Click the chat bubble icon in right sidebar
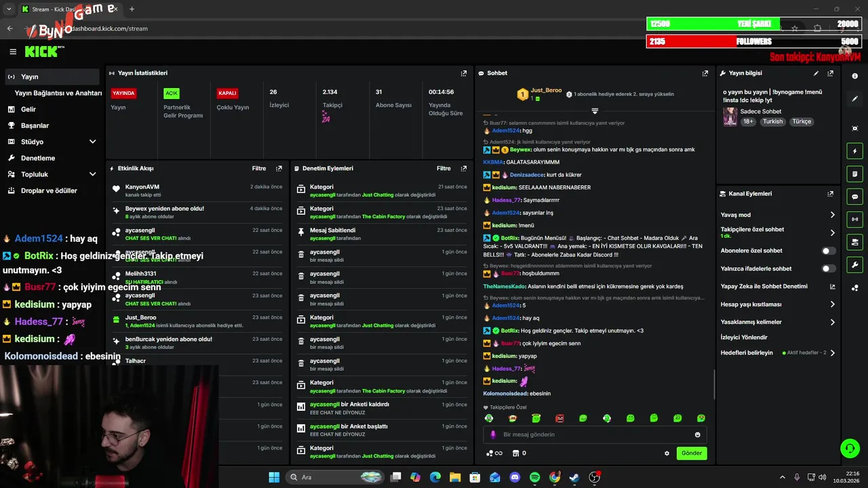 [855, 197]
